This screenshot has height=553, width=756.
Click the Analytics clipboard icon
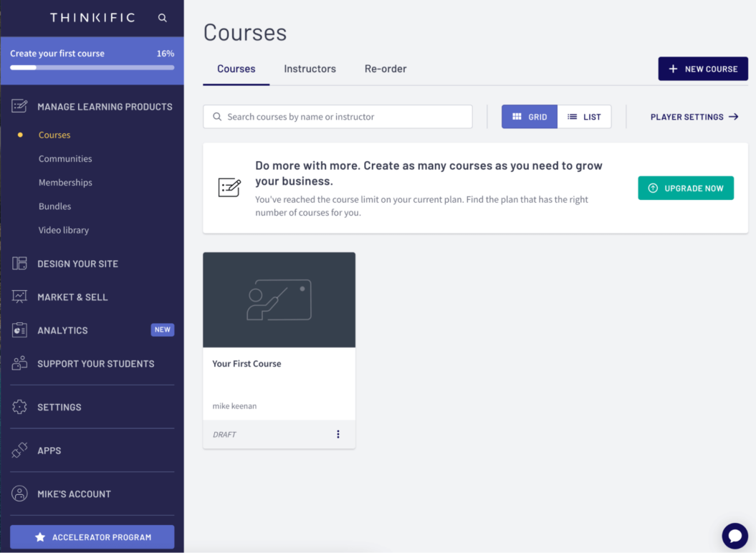pos(19,330)
